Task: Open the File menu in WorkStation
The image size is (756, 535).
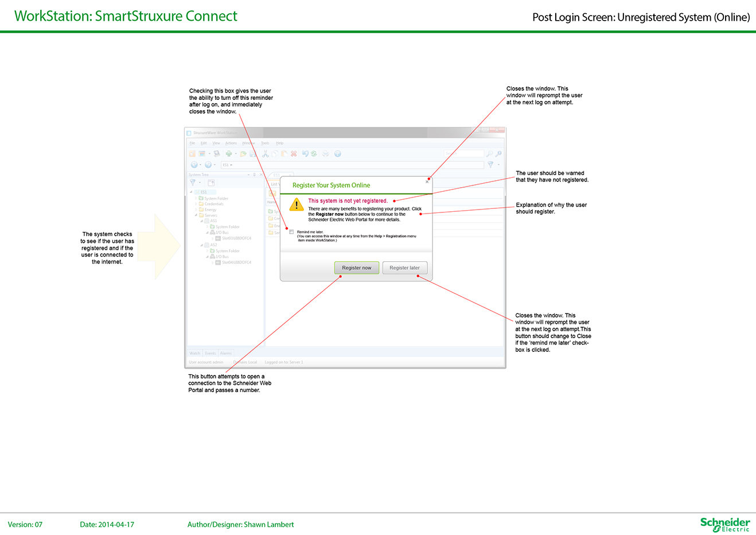Action: coord(192,143)
